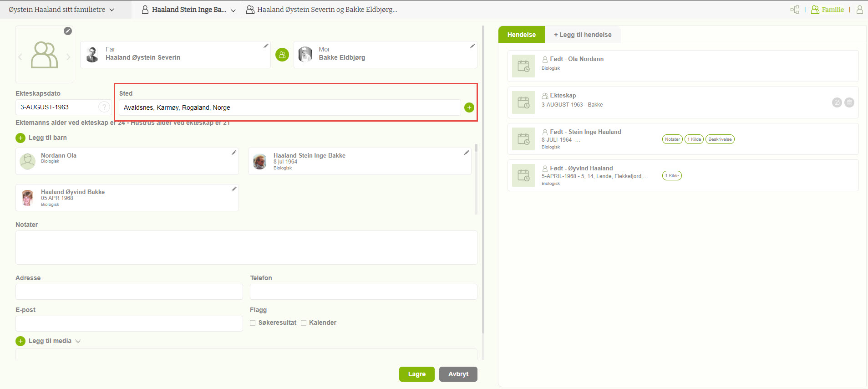The width and height of the screenshot is (868, 389).
Task: Open the Legg til hendelse tab
Action: (x=582, y=35)
